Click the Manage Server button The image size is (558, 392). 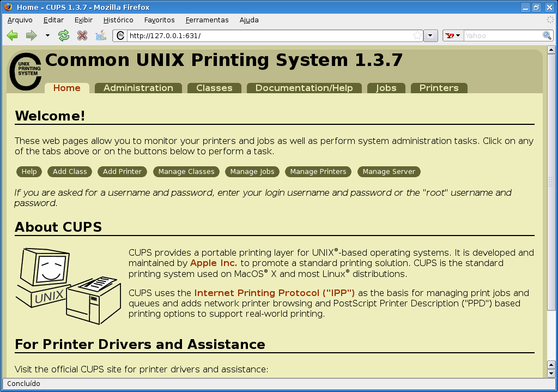tap(389, 172)
